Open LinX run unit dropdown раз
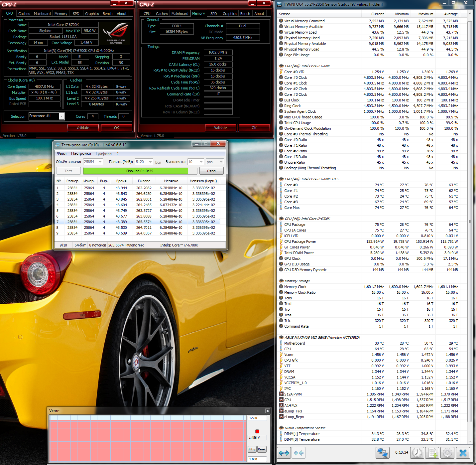The height and width of the screenshot is (465, 476). click(x=221, y=162)
